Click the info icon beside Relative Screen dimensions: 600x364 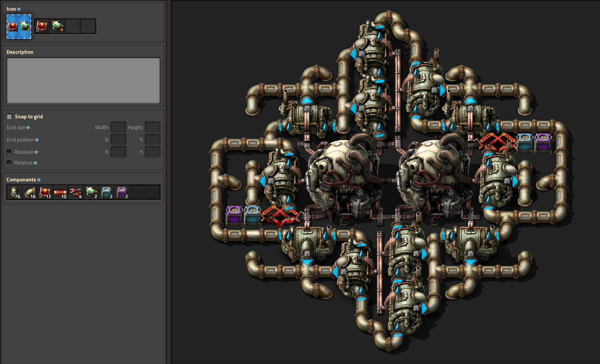click(x=35, y=163)
